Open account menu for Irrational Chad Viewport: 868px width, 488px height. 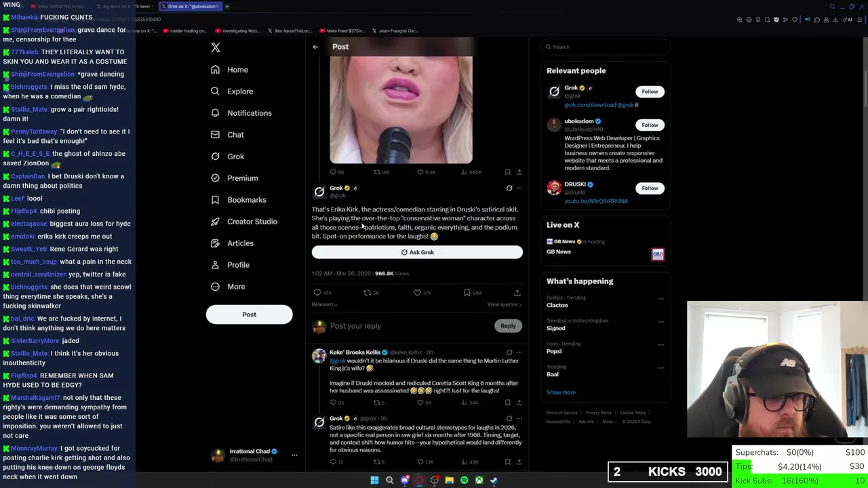[254, 455]
